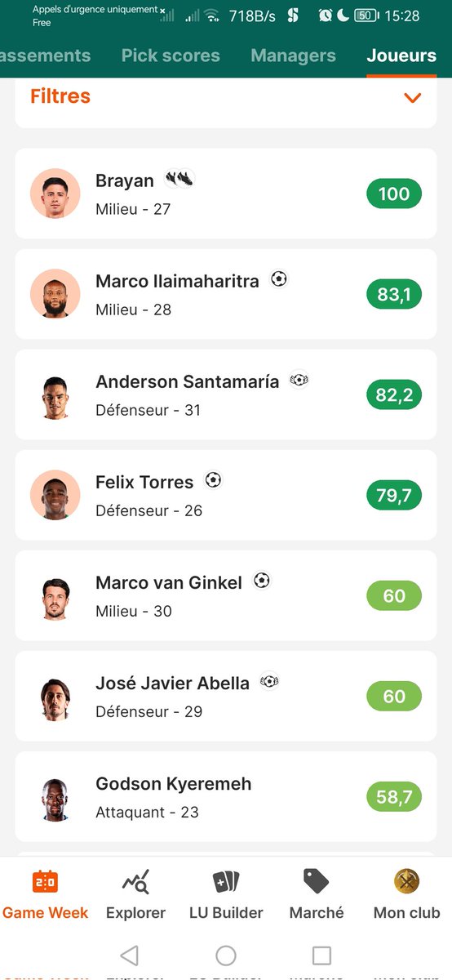Image resolution: width=452 pixels, height=980 pixels.
Task: Open Marco van Ginkel's player row
Action: 226,596
